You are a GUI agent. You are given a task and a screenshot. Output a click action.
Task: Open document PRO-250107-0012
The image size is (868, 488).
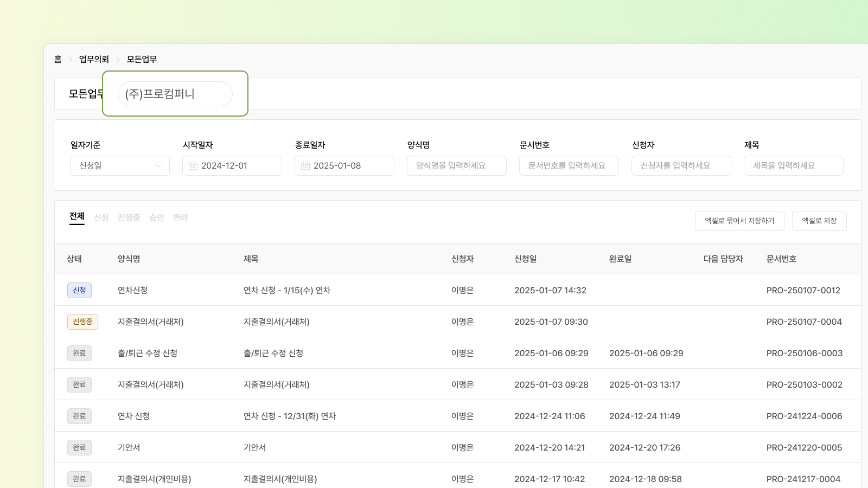coord(803,290)
